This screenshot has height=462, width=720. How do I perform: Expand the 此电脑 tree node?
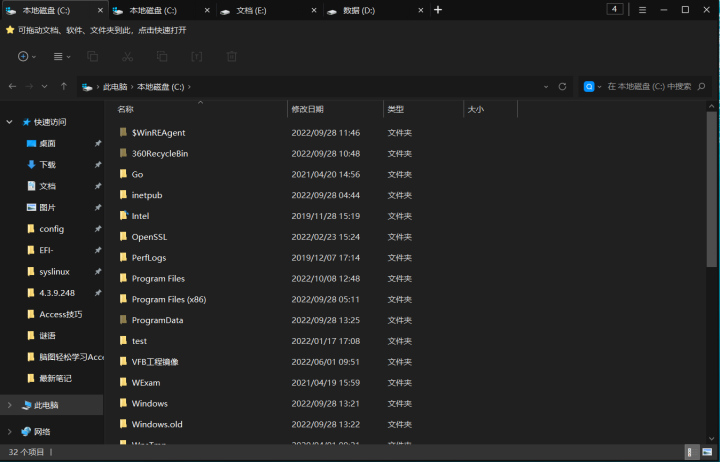pos(9,405)
